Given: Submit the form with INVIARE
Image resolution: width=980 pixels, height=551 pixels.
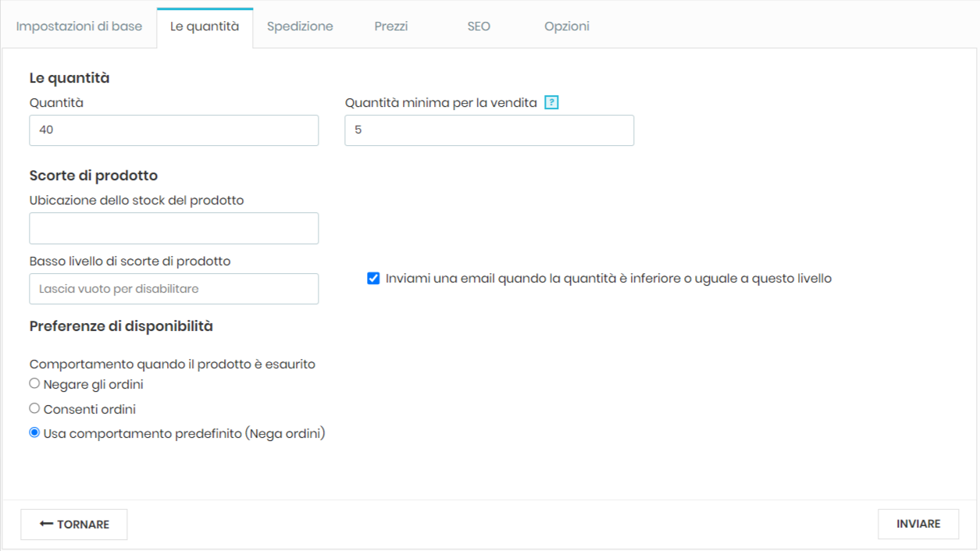Looking at the screenshot, I should coord(918,524).
